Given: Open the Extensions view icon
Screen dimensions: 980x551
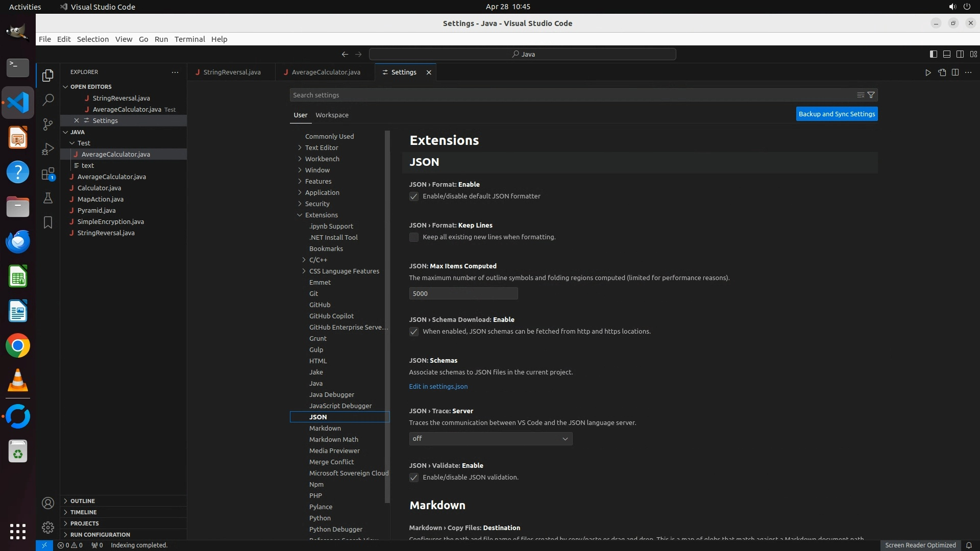Looking at the screenshot, I should 48,174.
